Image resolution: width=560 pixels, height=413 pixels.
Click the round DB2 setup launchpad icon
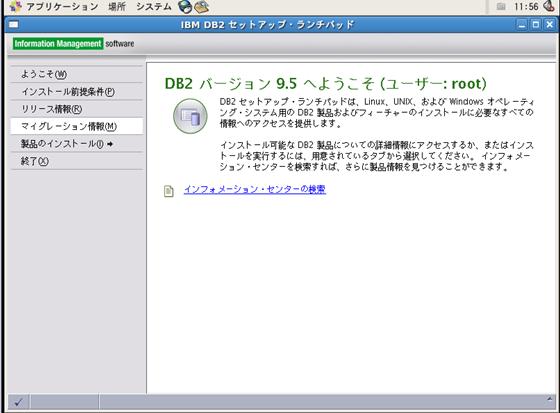190,116
